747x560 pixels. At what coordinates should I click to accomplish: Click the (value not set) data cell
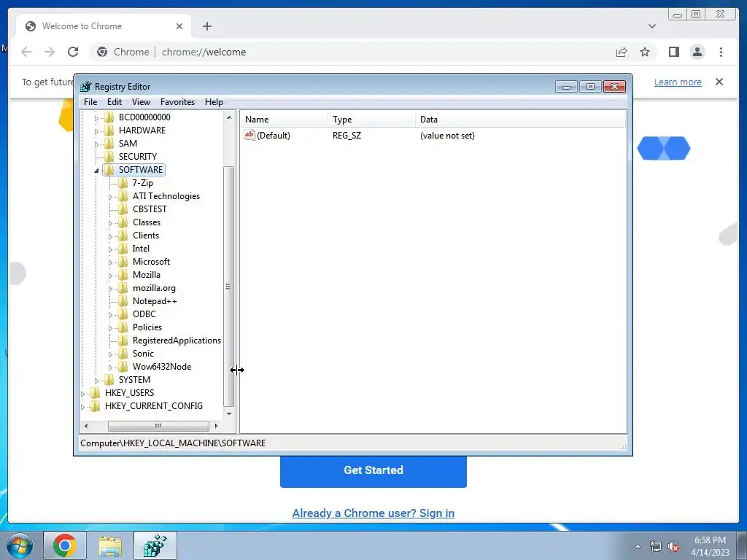click(447, 136)
